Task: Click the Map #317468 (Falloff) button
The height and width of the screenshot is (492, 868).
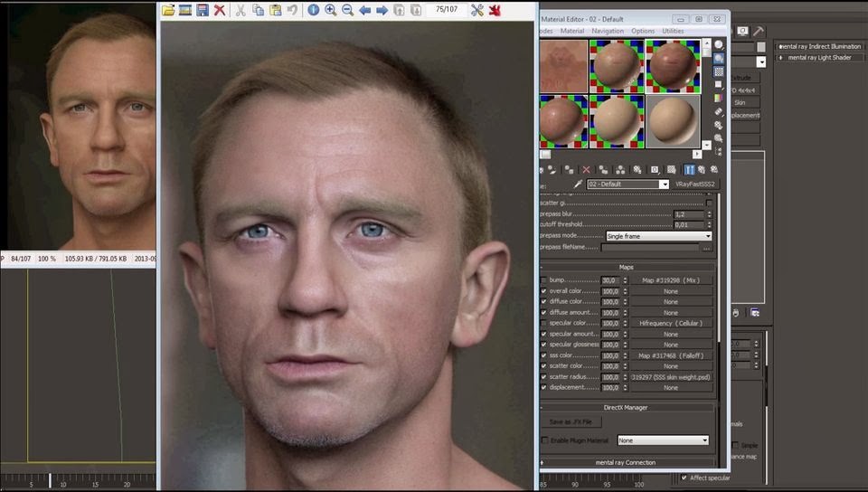Action: click(671, 355)
